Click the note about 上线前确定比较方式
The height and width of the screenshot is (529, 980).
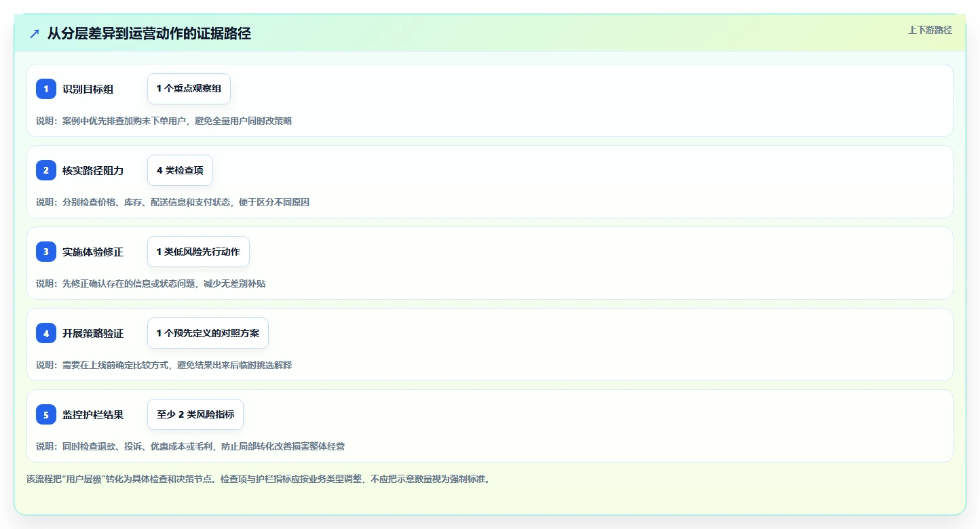[164, 365]
